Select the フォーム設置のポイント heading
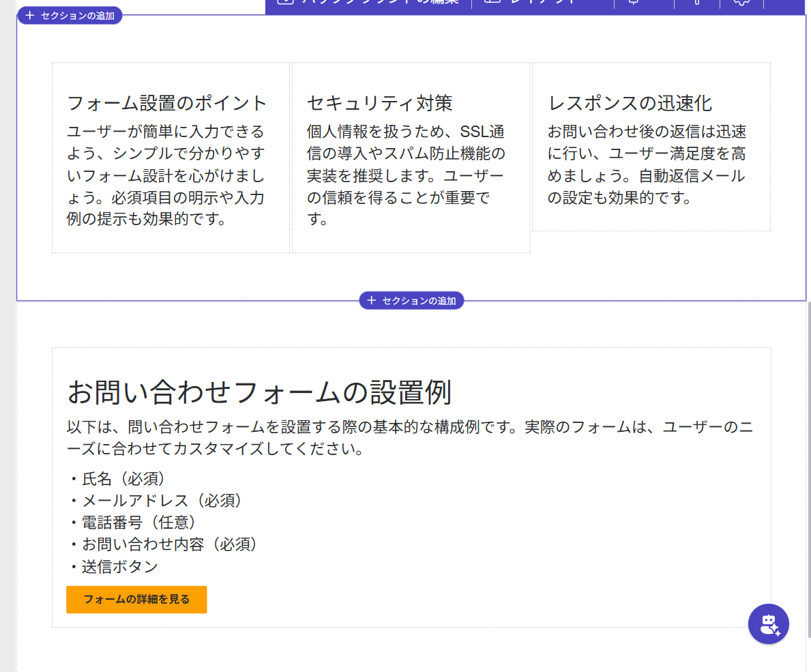This screenshot has width=811, height=672. (x=166, y=103)
